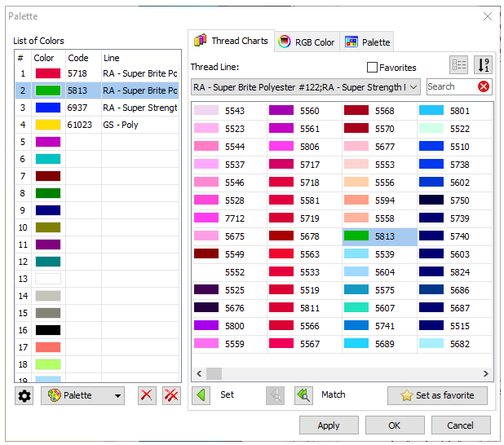This screenshot has width=504, height=445.
Task: Click the green Set arrow icon
Action: pos(201,395)
